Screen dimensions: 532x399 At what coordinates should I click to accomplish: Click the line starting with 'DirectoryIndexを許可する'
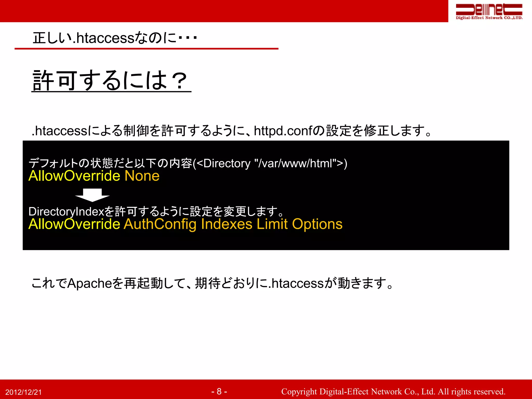[x=156, y=211]
